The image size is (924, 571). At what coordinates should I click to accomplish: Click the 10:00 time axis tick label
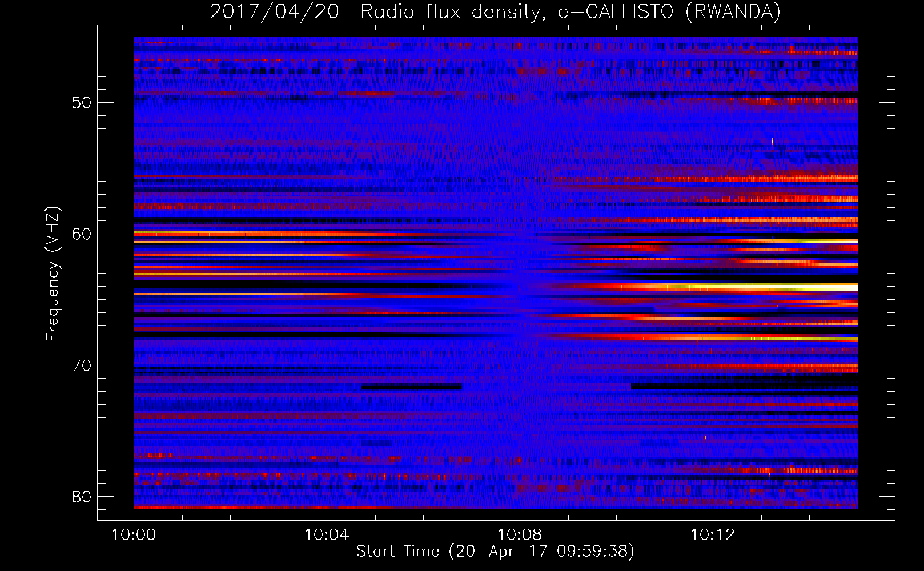pyautogui.click(x=134, y=534)
